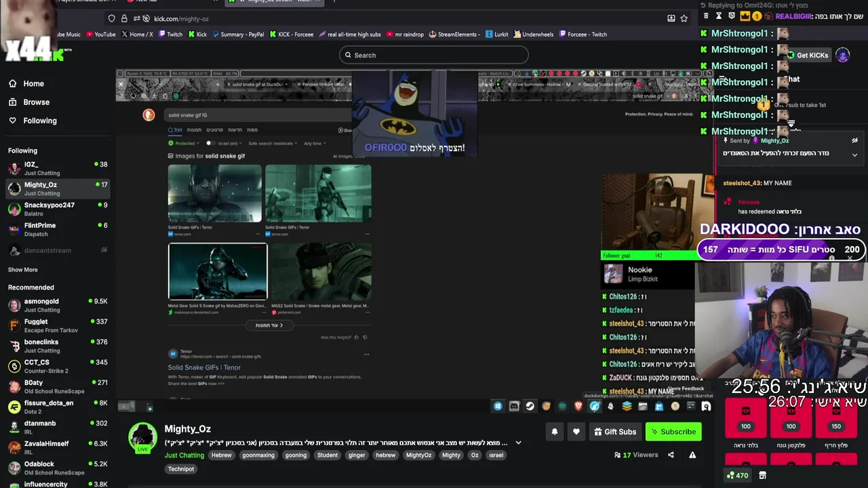Click the Technipot stream tag
Screen dimensions: 868x488
click(181, 468)
